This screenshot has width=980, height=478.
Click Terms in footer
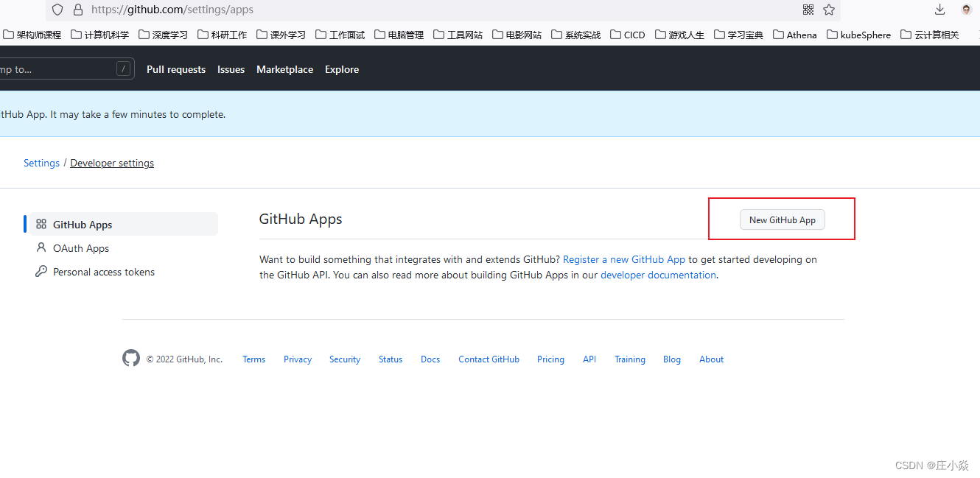pos(253,359)
